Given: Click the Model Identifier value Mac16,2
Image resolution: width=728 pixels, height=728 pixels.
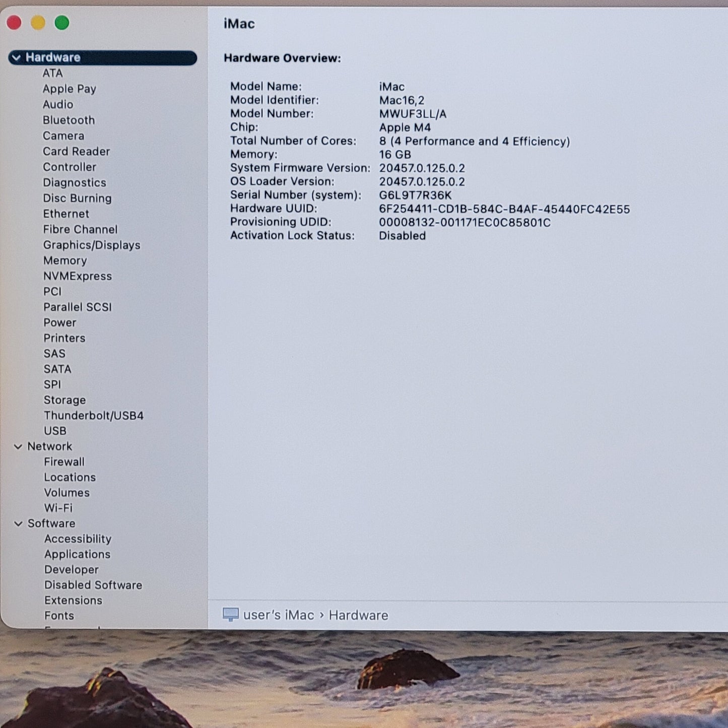Looking at the screenshot, I should [402, 100].
